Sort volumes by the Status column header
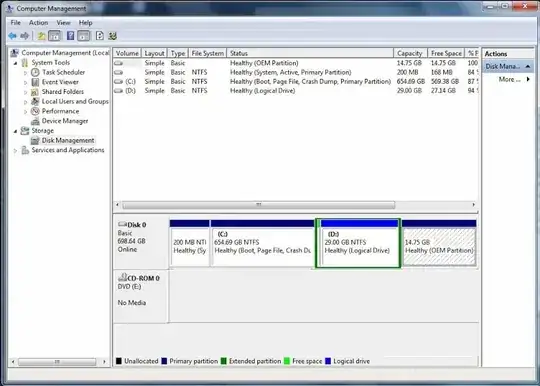This screenshot has width=540, height=386. click(x=310, y=53)
